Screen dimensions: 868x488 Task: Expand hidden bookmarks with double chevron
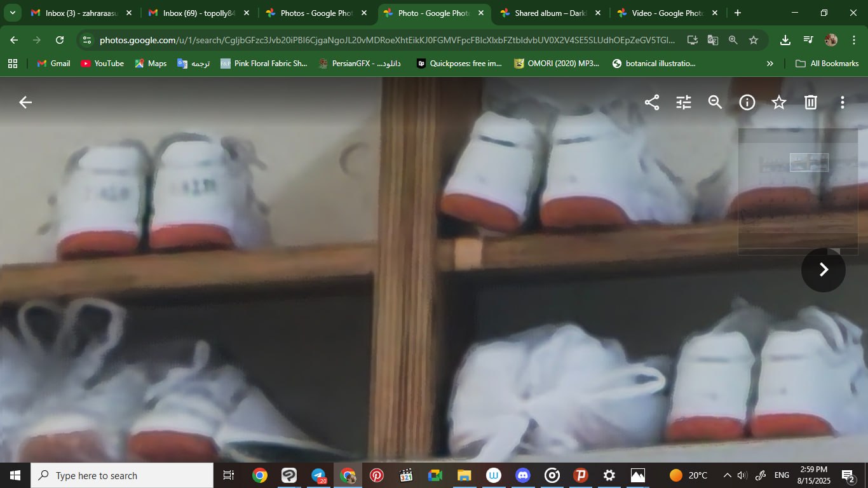click(x=770, y=64)
